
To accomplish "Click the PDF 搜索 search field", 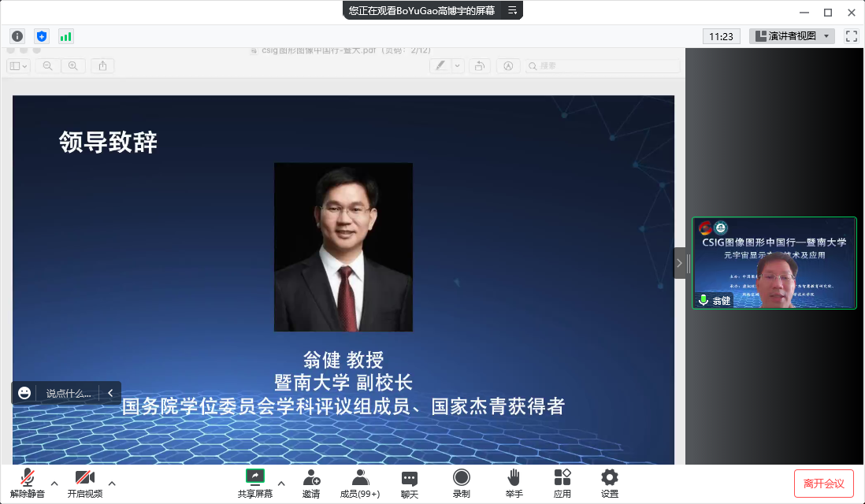I will point(603,65).
